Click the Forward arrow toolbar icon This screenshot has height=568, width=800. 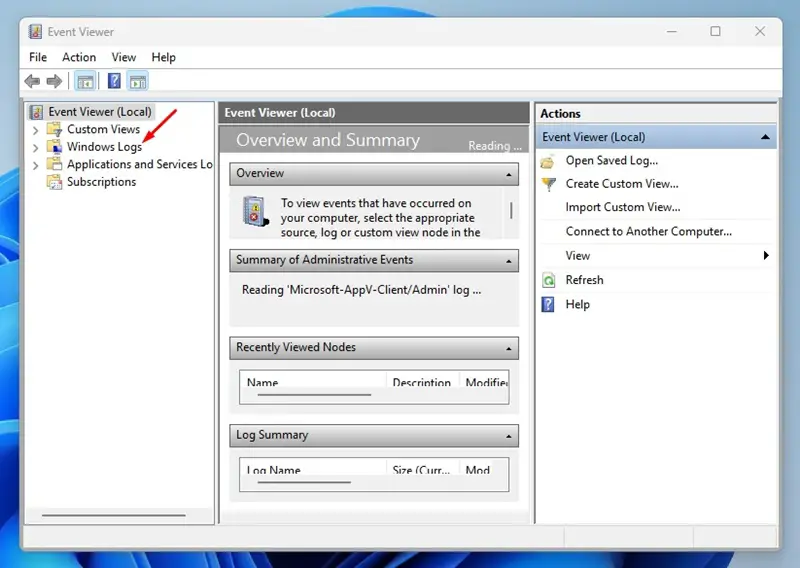click(54, 81)
